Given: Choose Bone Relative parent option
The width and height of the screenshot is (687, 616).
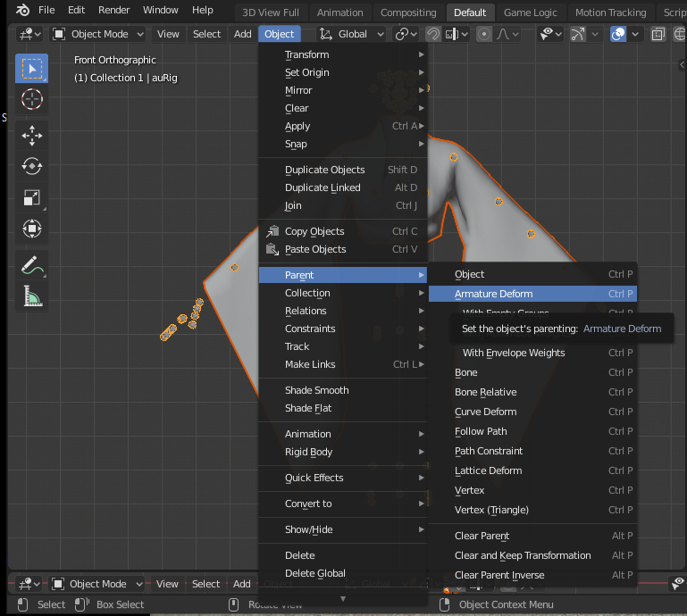Looking at the screenshot, I should [x=532, y=392].
